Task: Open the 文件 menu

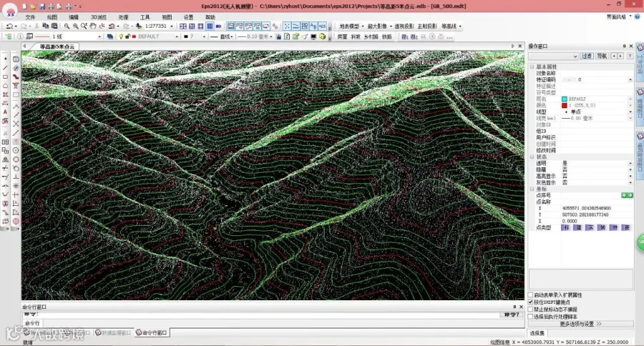Action: click(x=30, y=17)
